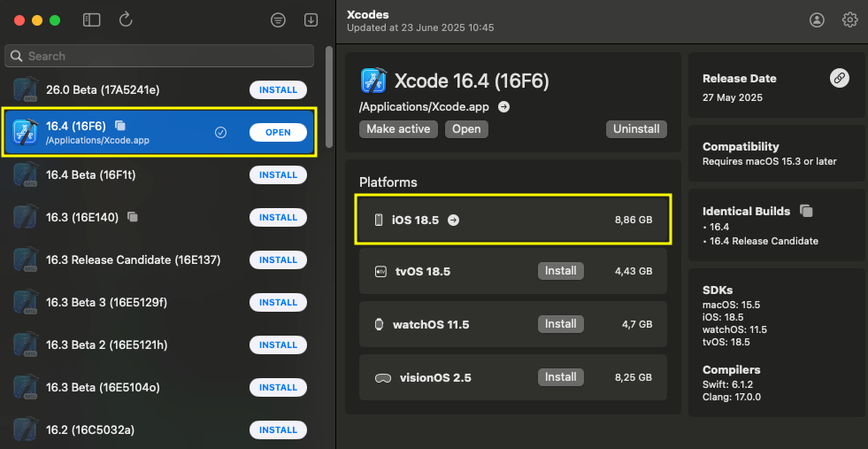Click Xcode icon of 16.3 Beta 2 row

(26, 344)
